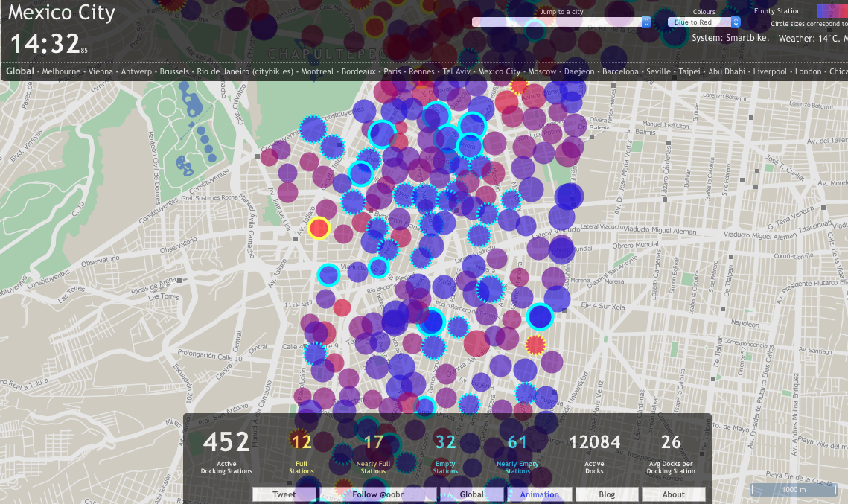Click the 452 Active Docking Stations figure
Viewport: 848px width, 504px height.
[226, 451]
